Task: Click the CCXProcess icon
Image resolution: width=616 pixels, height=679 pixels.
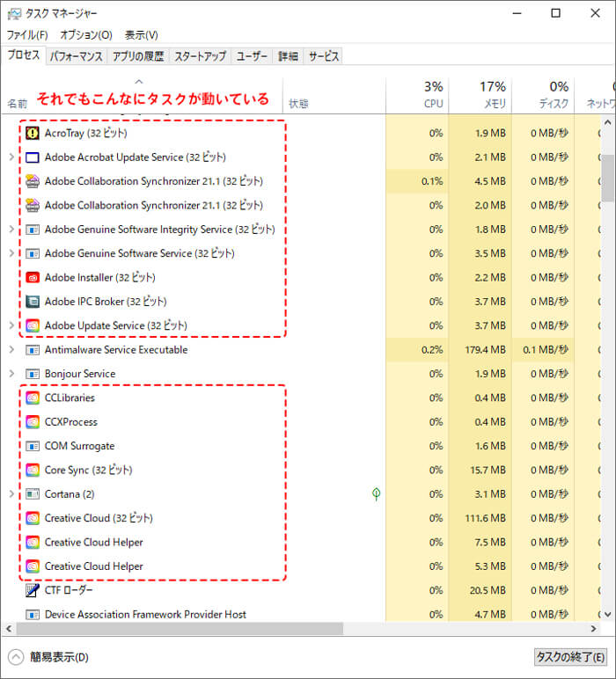Action: 33,422
